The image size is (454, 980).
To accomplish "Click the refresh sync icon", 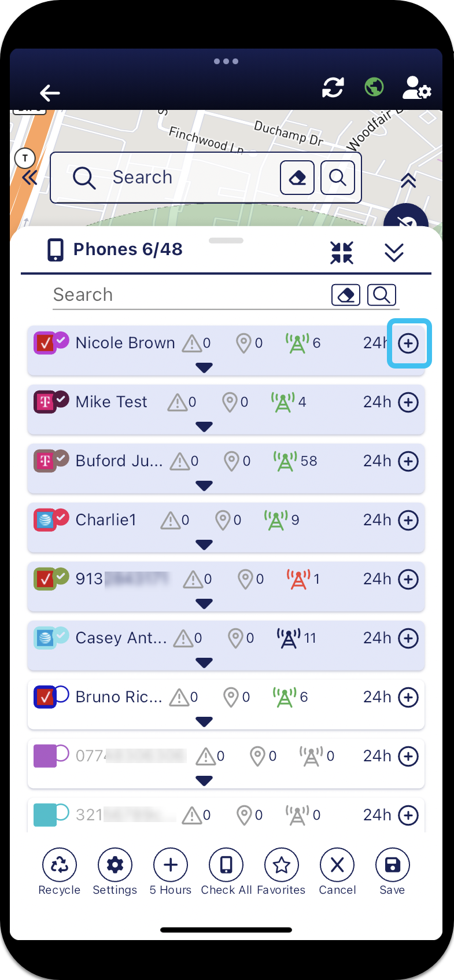I will (333, 88).
